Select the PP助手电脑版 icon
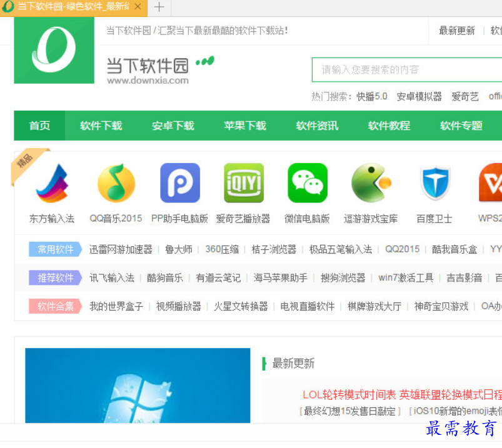 tap(180, 183)
